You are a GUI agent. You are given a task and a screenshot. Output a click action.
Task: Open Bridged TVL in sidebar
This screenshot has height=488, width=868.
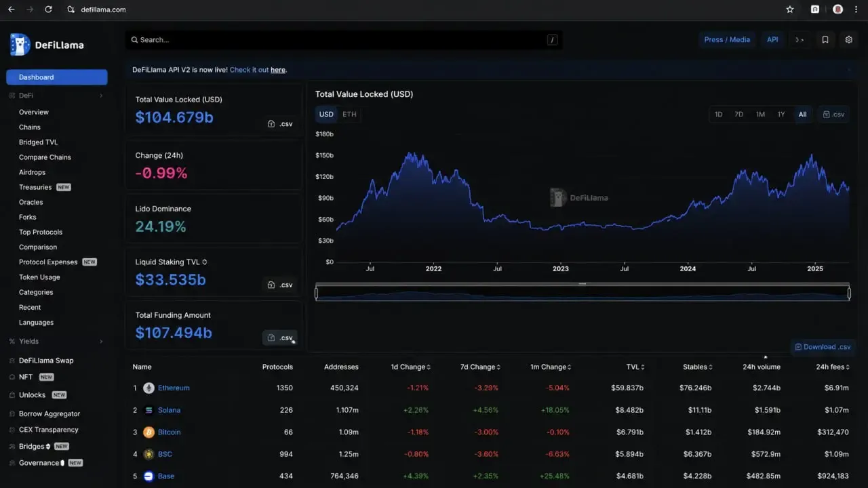point(38,142)
